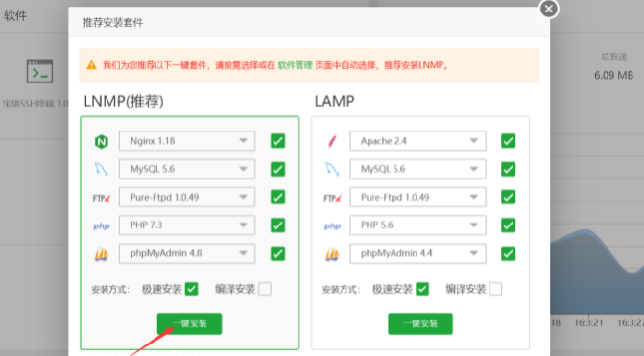Screen dimensions: 644x356
Task: Open the phpMyAdmin 4.8 dropdown
Action: (x=187, y=253)
